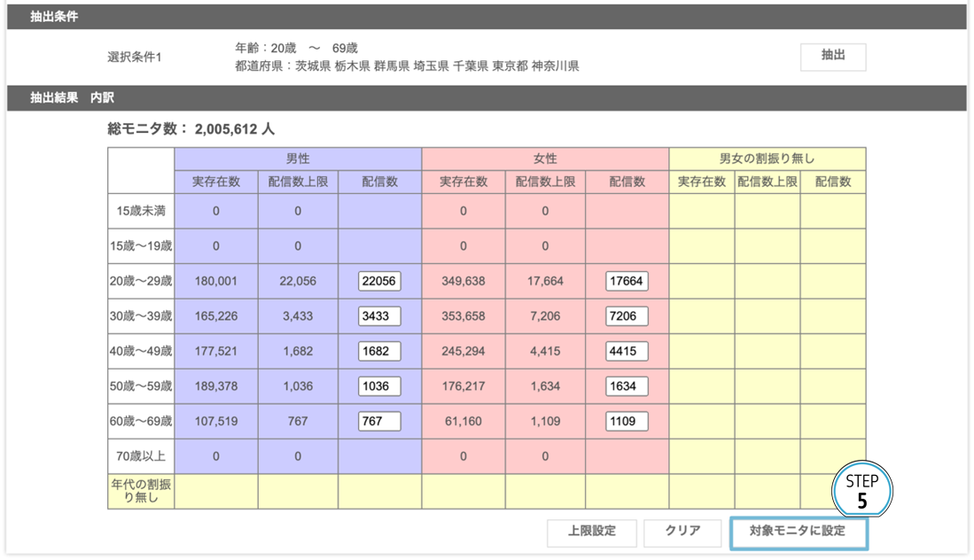Select the 女性 column header
The width and height of the screenshot is (974, 560).
pos(545,159)
